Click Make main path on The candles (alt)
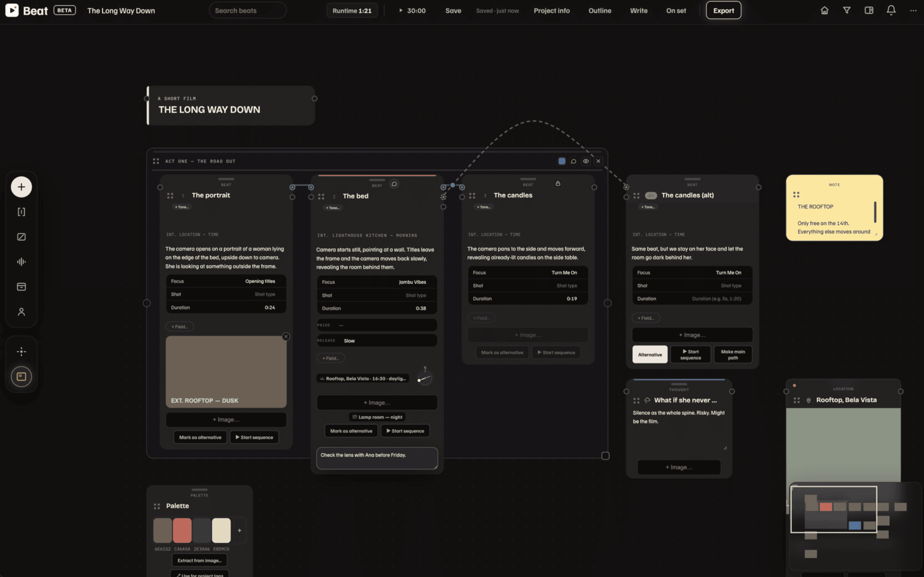 (x=733, y=355)
